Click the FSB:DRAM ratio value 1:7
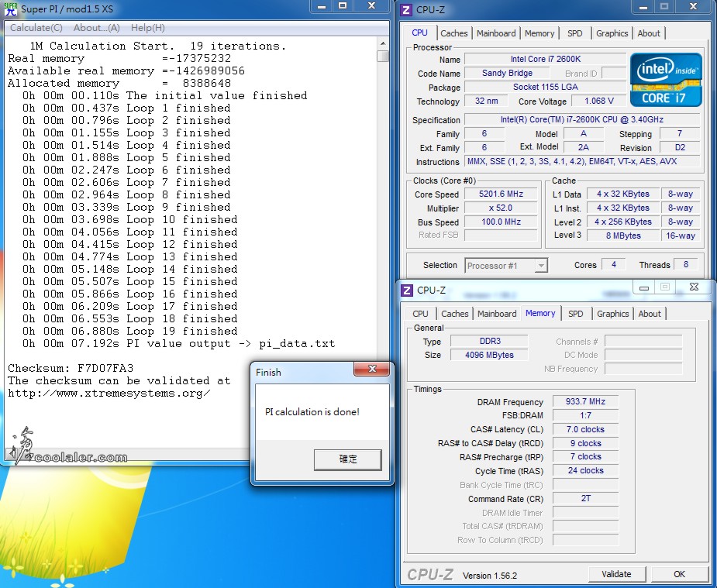The image size is (717, 588). point(585,415)
